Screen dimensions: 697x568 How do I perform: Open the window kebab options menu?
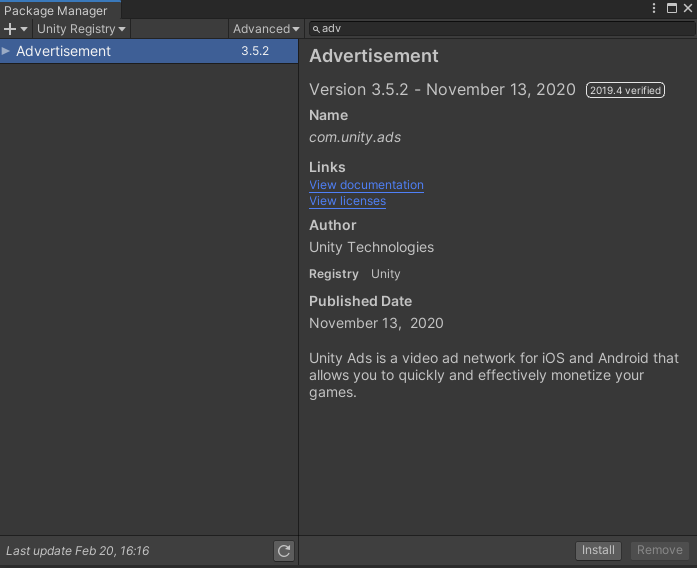click(x=653, y=8)
